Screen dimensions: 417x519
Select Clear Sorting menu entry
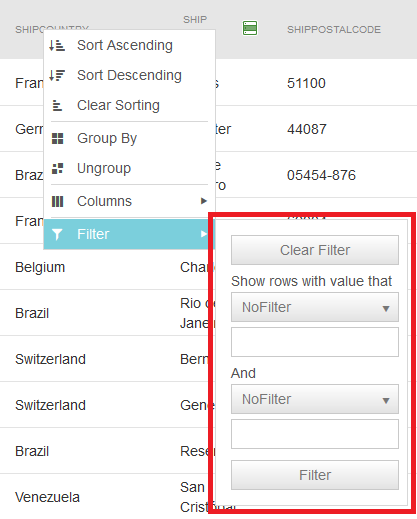(x=129, y=105)
